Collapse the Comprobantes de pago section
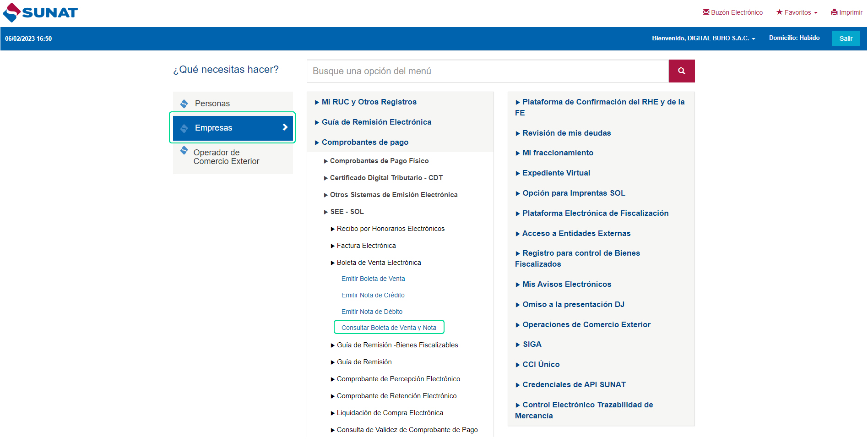This screenshot has width=868, height=444. pos(364,142)
